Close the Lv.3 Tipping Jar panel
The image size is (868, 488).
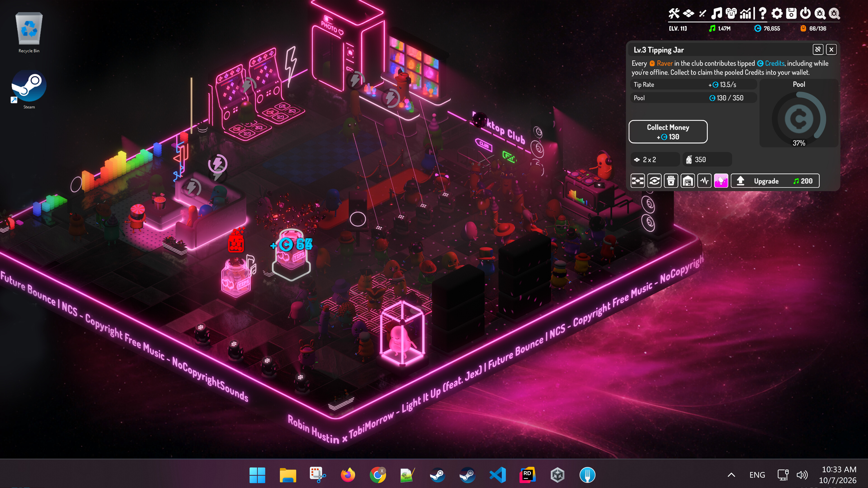[x=831, y=49]
